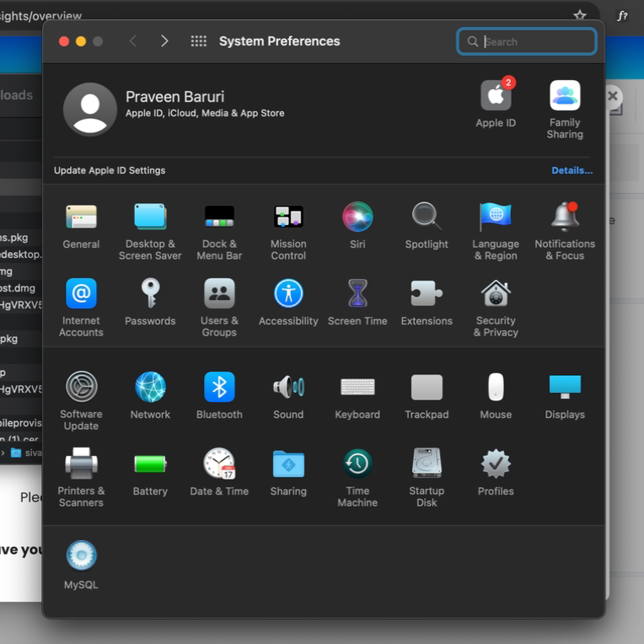Click the Praveen Baruri account name
The width and height of the screenshot is (644, 644).
[175, 97]
